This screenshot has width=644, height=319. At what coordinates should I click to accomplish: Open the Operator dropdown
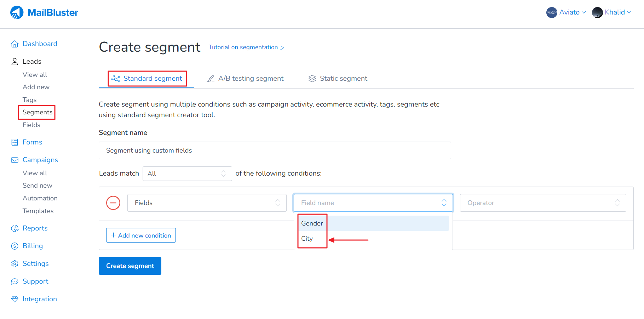pos(543,203)
